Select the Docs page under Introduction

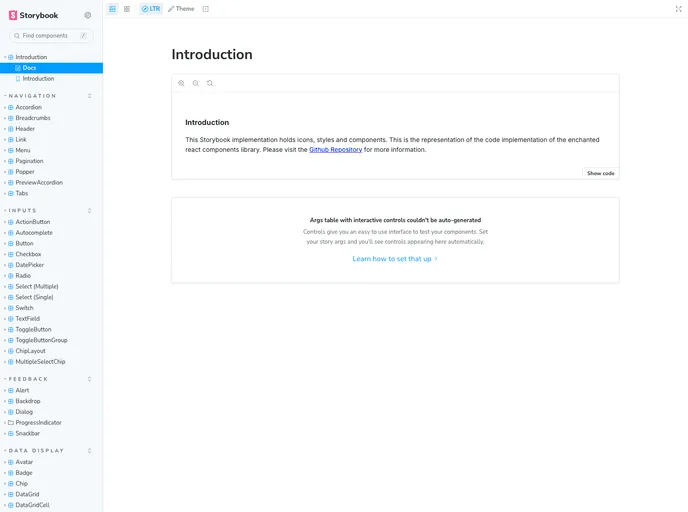click(x=51, y=68)
